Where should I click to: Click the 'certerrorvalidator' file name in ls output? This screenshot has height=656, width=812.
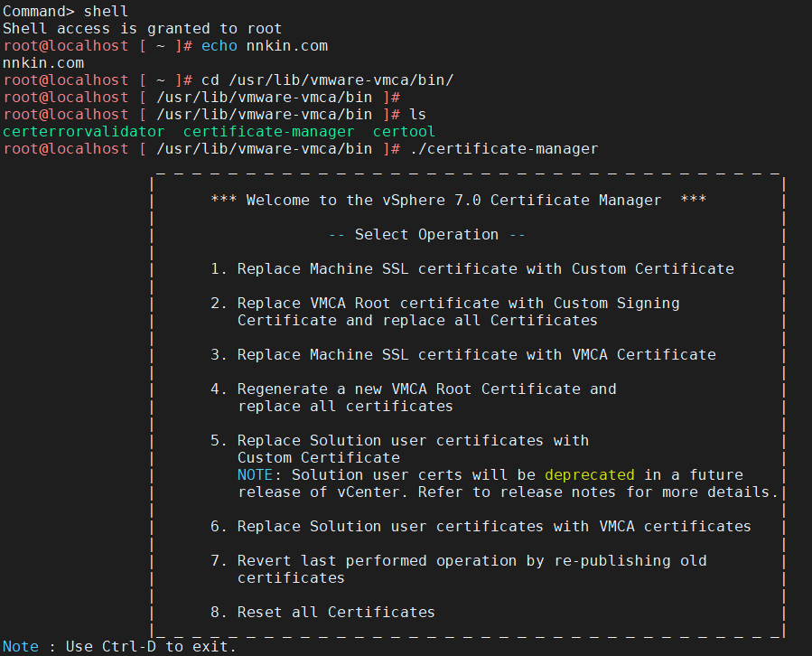[x=84, y=132]
